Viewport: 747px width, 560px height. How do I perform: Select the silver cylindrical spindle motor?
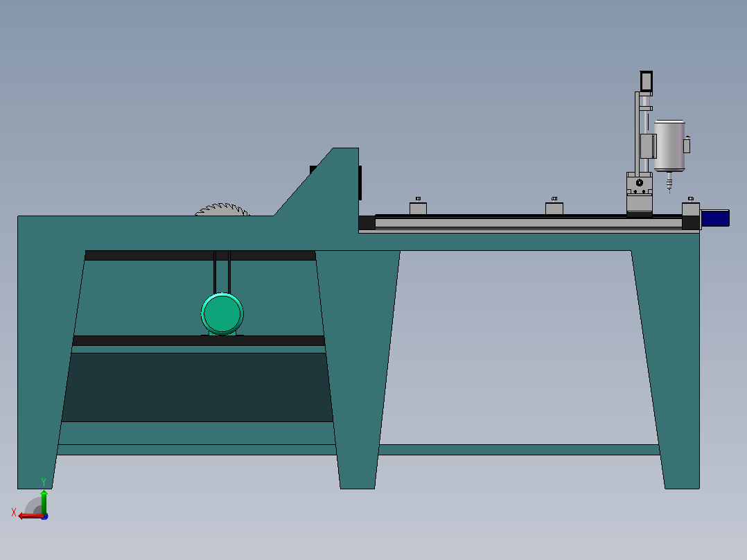(669, 146)
